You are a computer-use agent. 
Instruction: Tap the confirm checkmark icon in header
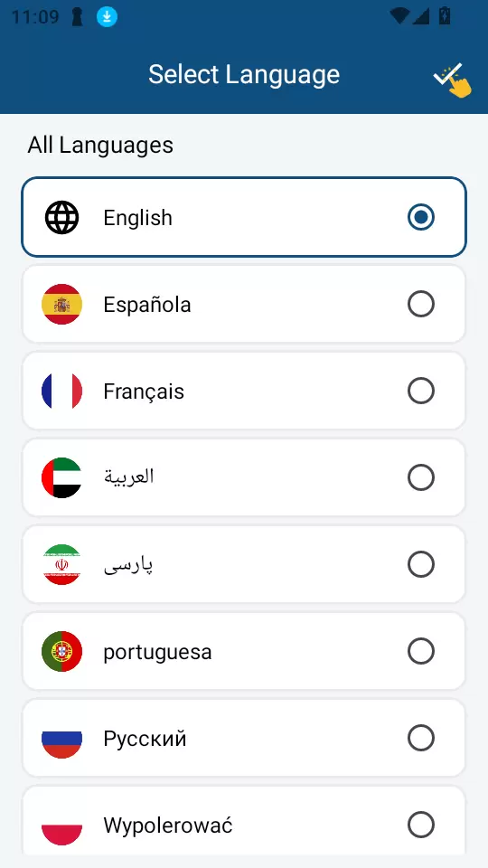pyautogui.click(x=453, y=80)
